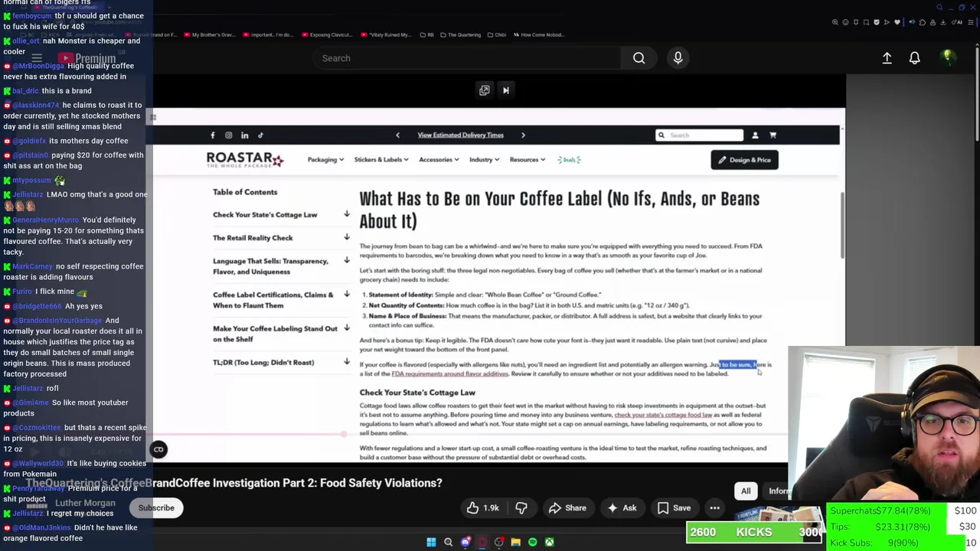Jump to Language That Sells section
980x551 pixels.
270,266
